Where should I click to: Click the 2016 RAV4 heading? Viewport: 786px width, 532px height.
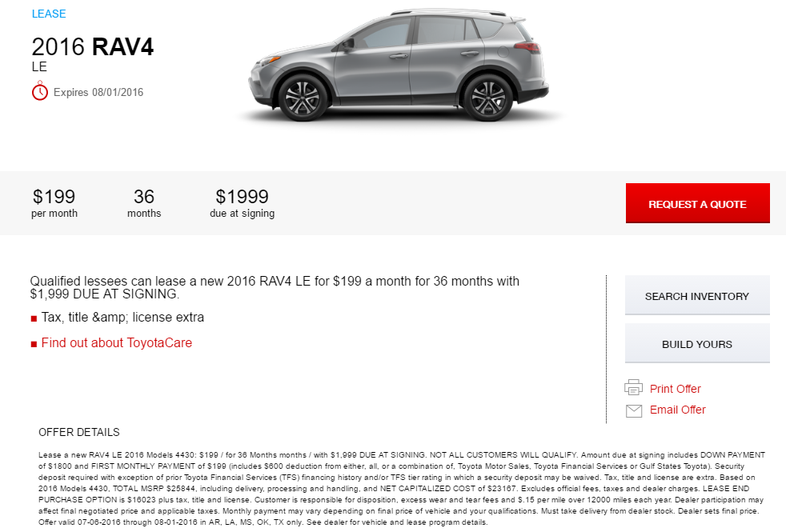point(92,47)
